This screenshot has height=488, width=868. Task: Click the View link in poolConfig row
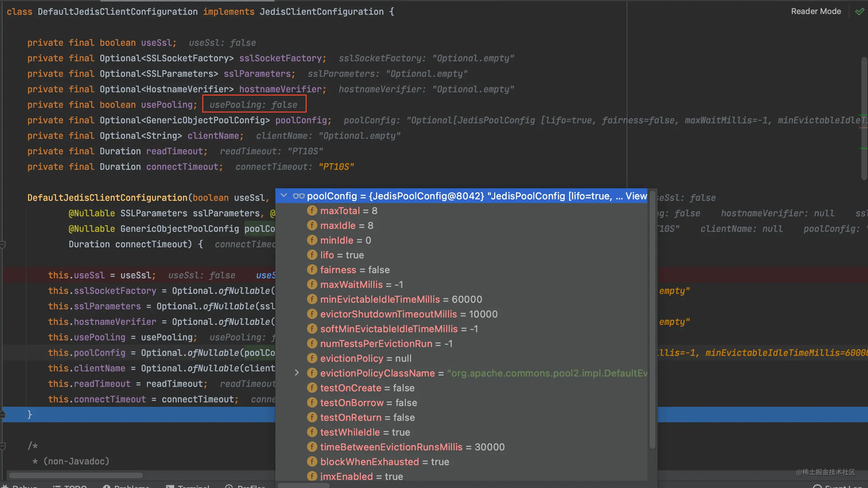(x=636, y=196)
